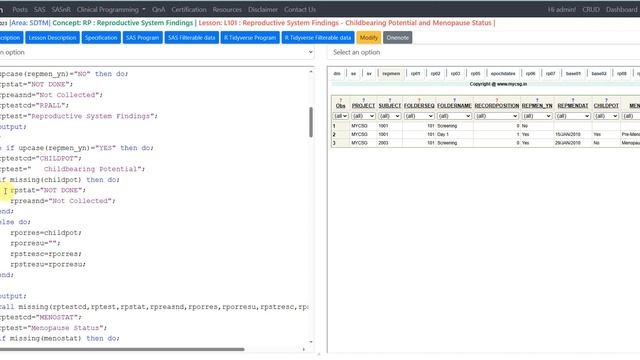Image resolution: width=640 pixels, height=360 pixels.
Task: Open the FOLDERNAME column filter dropdown
Action: pos(454,116)
